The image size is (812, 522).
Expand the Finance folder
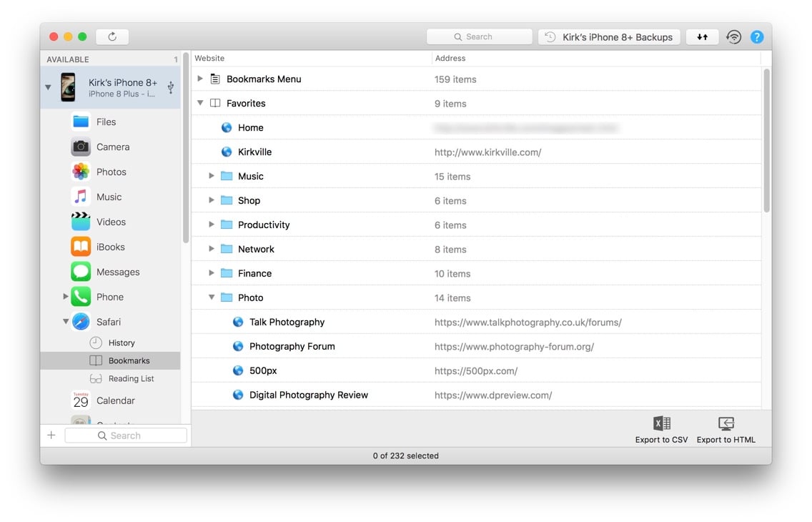[212, 273]
